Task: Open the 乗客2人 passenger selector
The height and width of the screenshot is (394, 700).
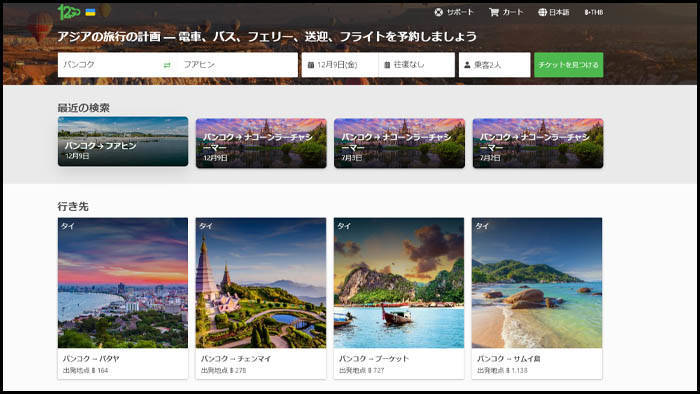Action: pyautogui.click(x=495, y=65)
